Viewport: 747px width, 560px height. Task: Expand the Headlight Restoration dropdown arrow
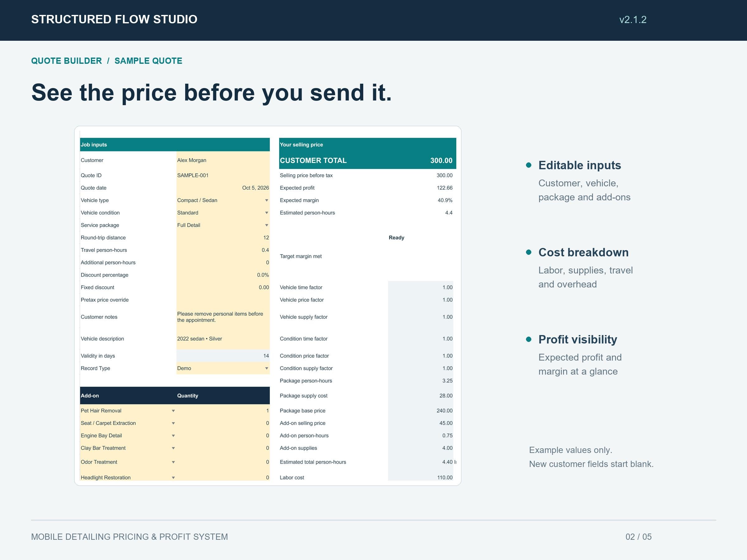[x=173, y=478]
